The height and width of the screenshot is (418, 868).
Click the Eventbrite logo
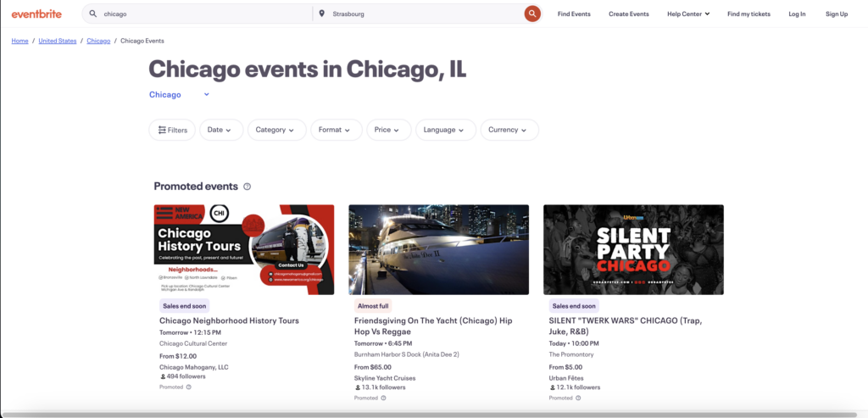point(36,14)
